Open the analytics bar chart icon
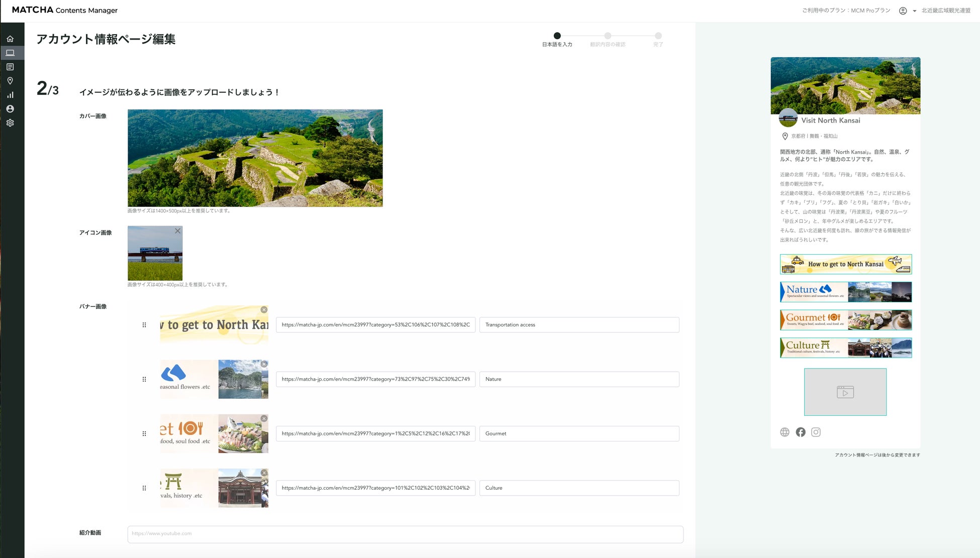This screenshot has width=980, height=558. click(10, 95)
